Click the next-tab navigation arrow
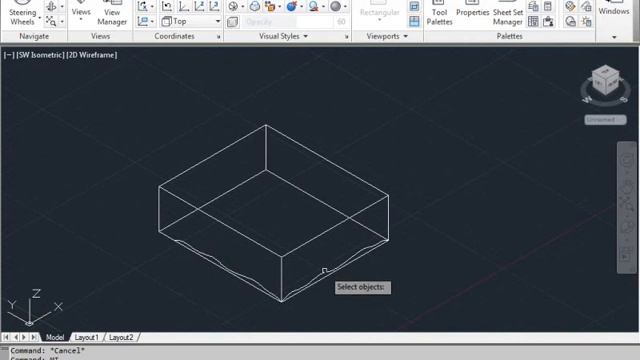 point(24,337)
